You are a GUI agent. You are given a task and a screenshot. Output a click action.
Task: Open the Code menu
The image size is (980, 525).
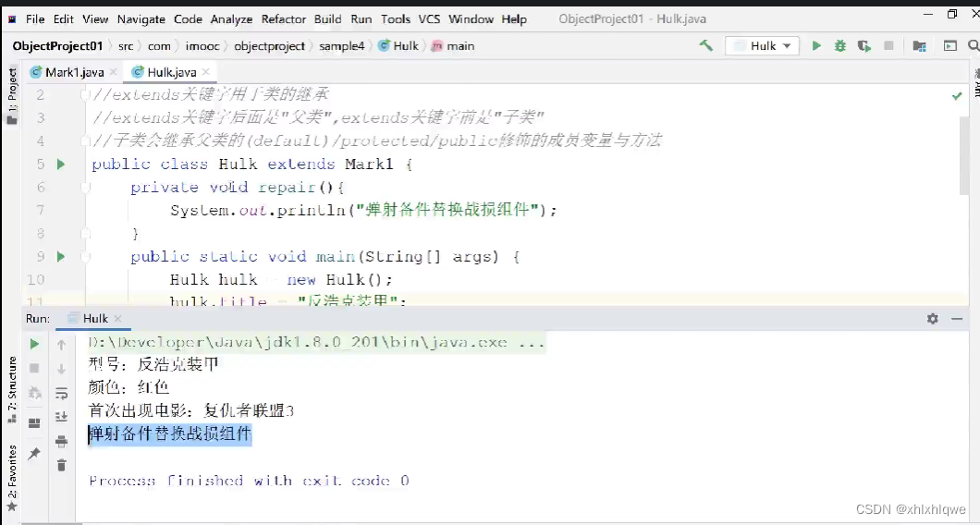coord(188,19)
